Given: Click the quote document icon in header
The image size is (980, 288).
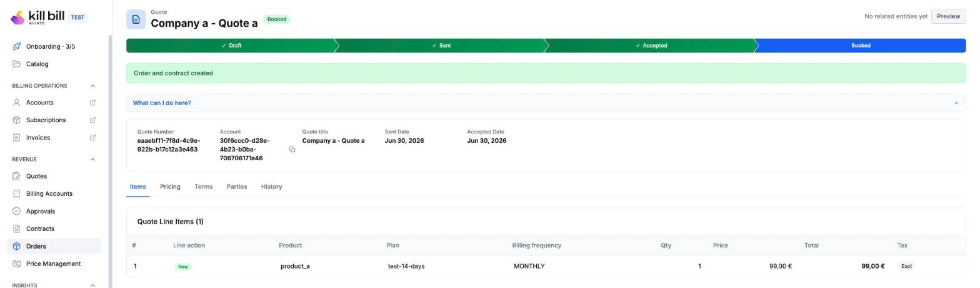Looking at the screenshot, I should [136, 19].
